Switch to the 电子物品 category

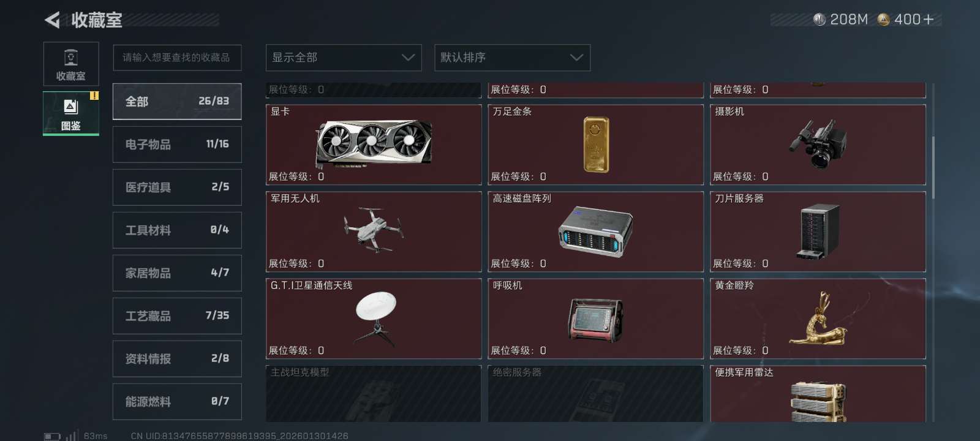tap(177, 145)
